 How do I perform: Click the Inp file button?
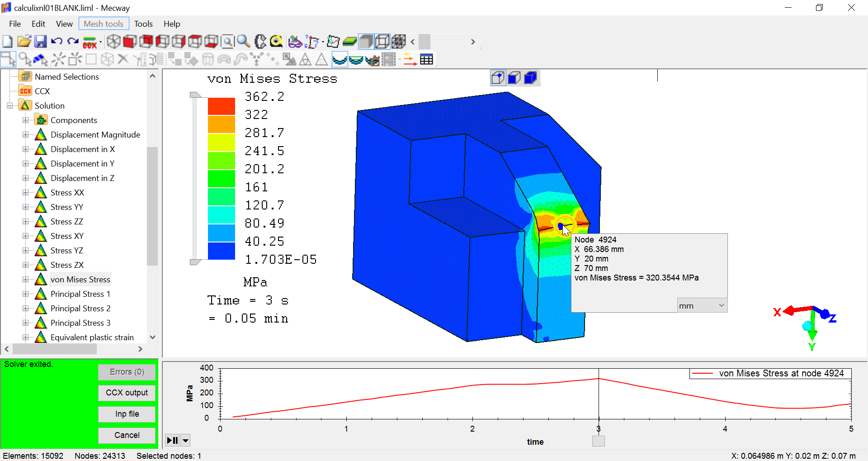(127, 414)
